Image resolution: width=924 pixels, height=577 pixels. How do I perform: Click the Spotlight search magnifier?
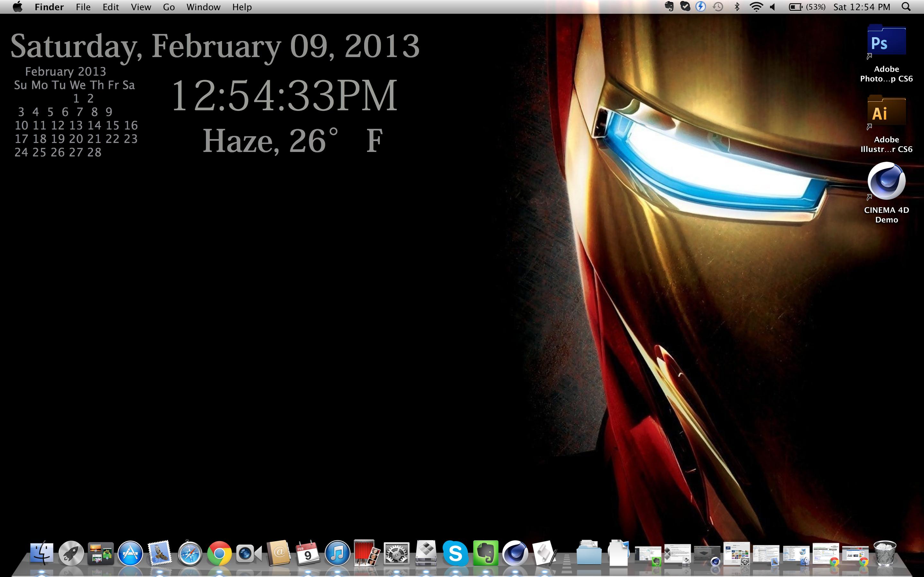pos(906,7)
